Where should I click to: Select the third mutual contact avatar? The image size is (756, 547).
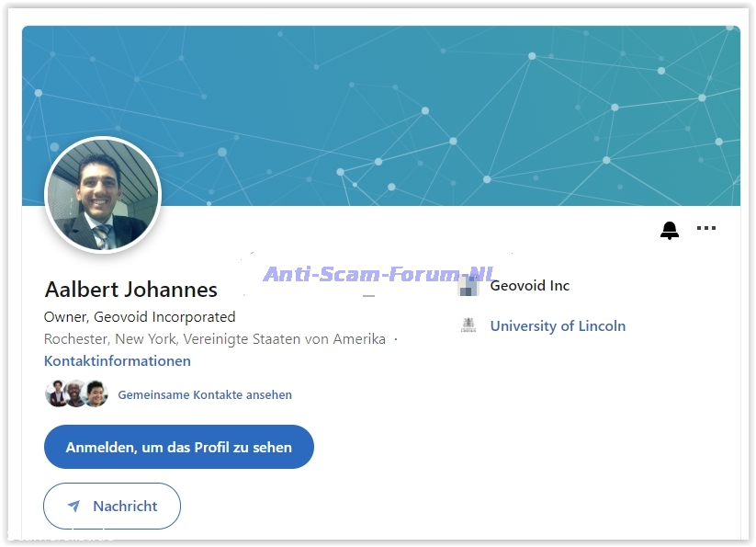(96, 394)
